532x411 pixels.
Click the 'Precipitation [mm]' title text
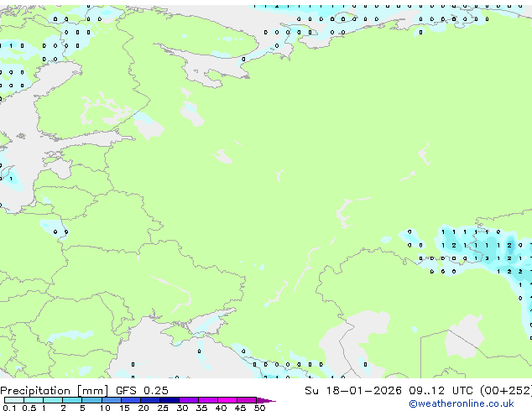55,391
